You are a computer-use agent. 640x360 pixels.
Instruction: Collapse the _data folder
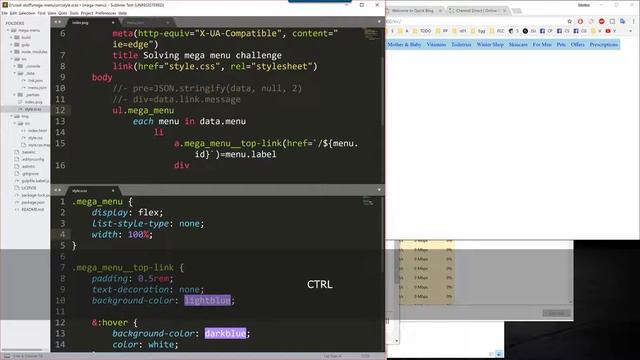pos(15,73)
